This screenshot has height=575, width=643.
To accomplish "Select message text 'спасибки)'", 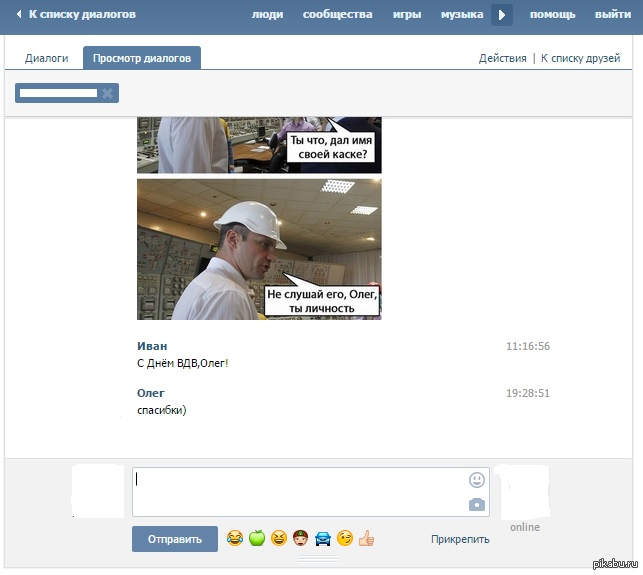I will coord(162,410).
